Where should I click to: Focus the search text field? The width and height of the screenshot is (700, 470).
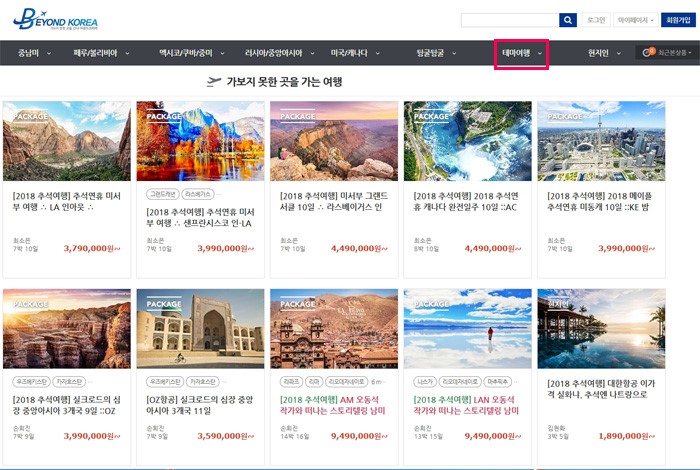tap(510, 20)
